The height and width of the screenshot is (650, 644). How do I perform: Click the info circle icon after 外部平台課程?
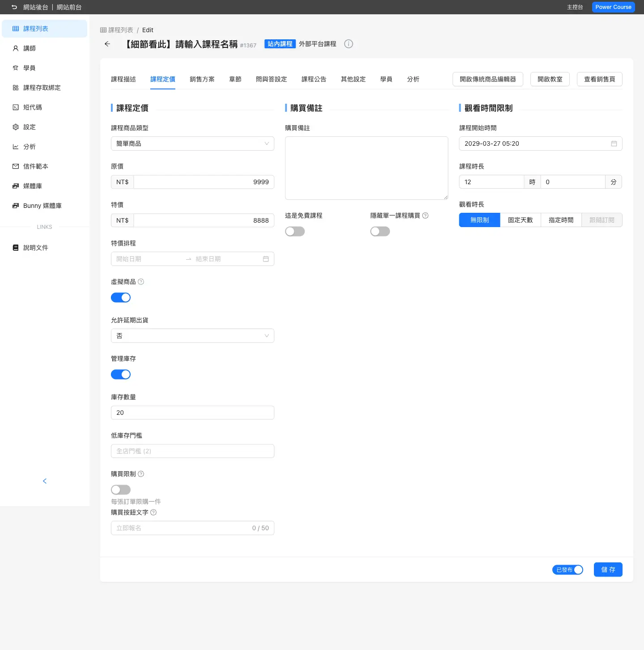coord(349,44)
